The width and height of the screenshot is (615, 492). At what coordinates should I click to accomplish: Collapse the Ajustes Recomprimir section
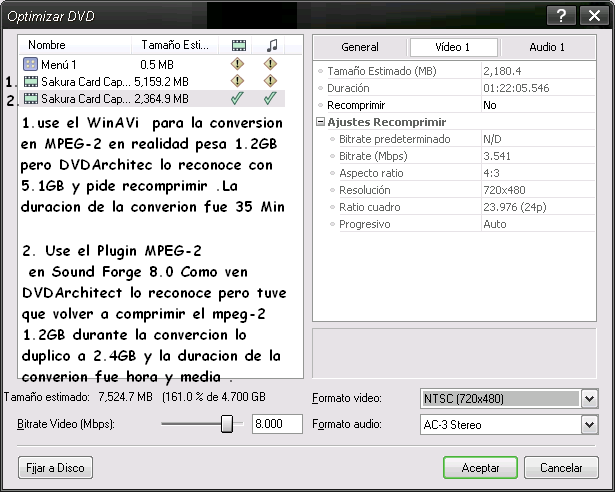[320, 122]
